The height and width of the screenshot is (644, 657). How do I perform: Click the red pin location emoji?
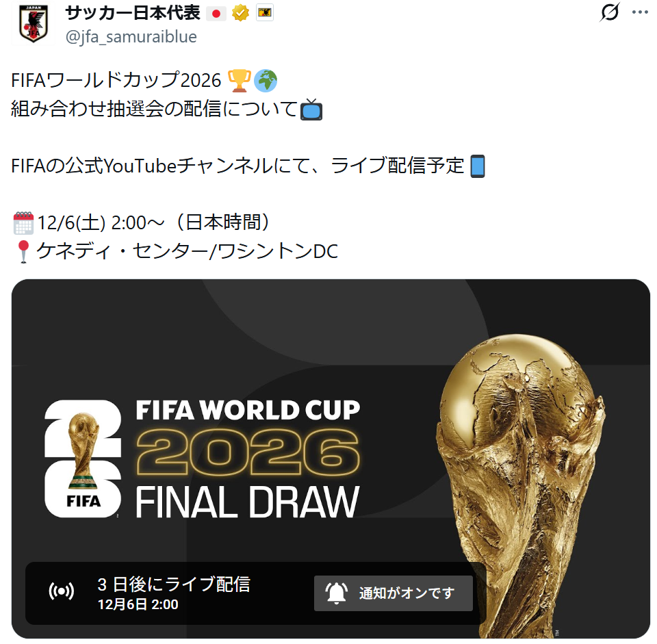[x=23, y=251]
